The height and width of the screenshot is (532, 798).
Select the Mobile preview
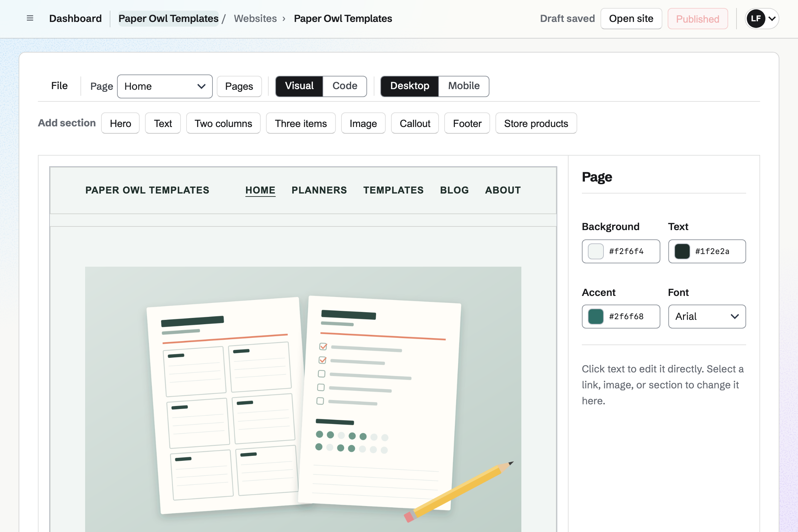tap(464, 86)
